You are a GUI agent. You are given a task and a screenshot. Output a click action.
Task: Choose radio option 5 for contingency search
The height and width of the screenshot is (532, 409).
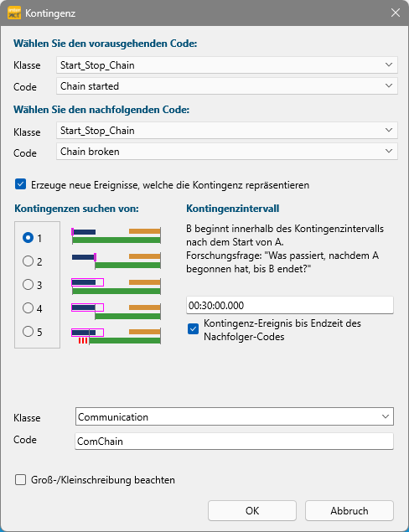(28, 331)
